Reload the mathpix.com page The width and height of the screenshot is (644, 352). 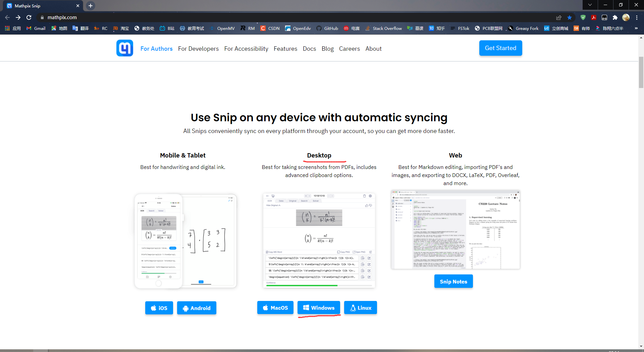tap(29, 17)
